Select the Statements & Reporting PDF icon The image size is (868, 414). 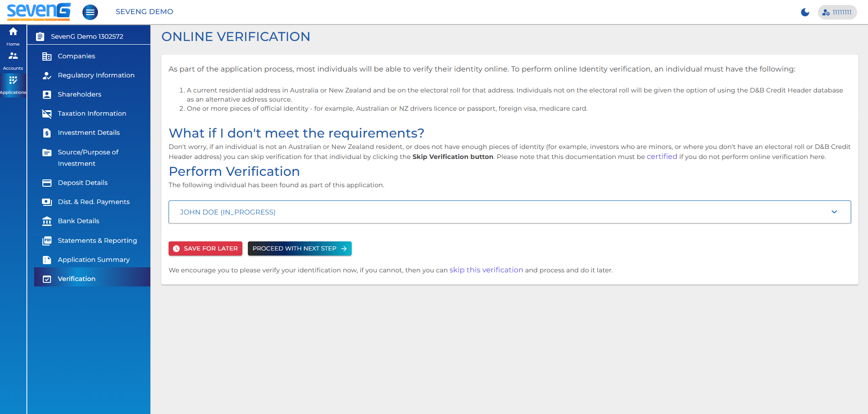tap(47, 240)
